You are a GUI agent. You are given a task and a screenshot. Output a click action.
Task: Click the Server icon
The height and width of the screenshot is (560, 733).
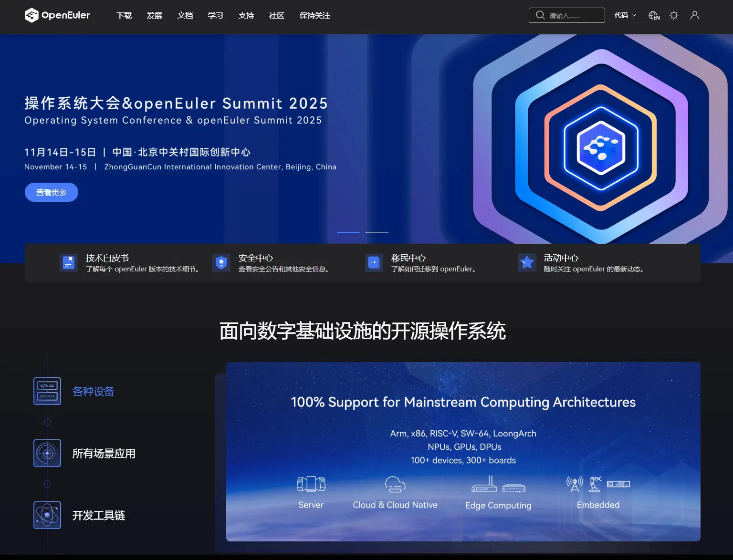pyautogui.click(x=311, y=484)
